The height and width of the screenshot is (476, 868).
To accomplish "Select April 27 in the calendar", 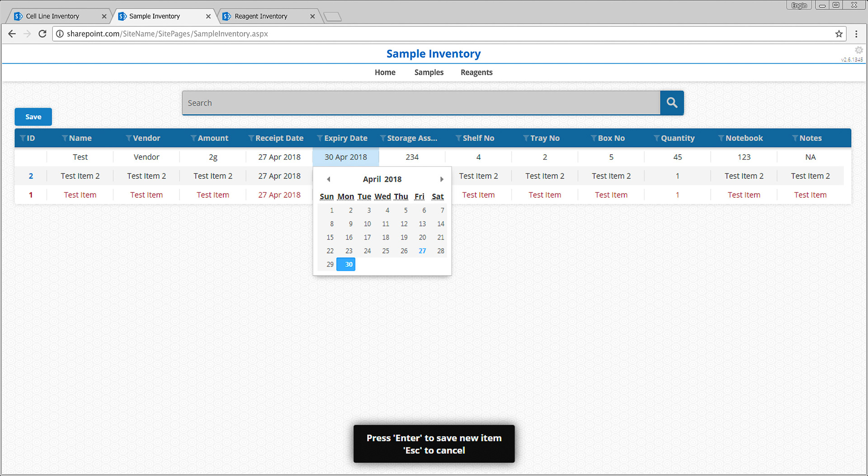I will (422, 251).
